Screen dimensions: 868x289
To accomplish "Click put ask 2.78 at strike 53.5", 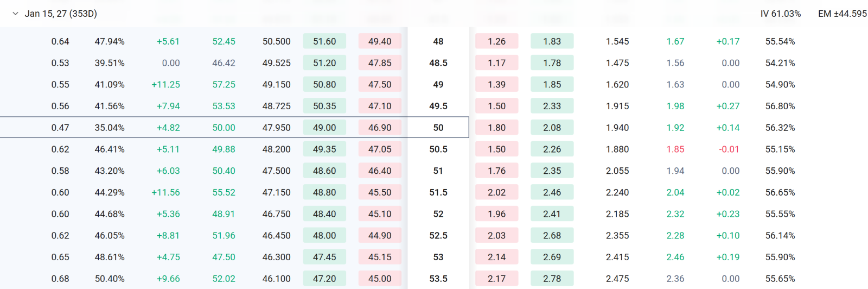I will click(x=552, y=279).
